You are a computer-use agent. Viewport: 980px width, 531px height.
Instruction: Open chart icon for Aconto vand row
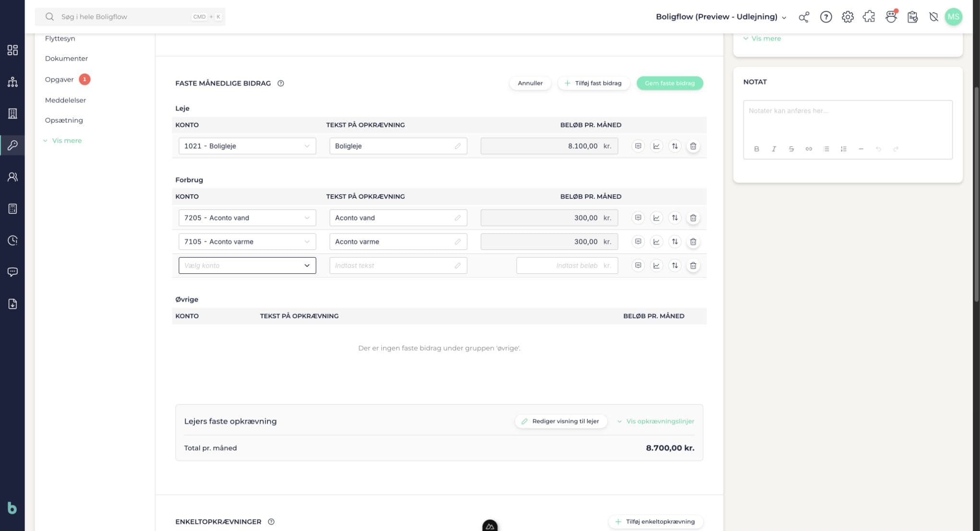[x=656, y=218]
